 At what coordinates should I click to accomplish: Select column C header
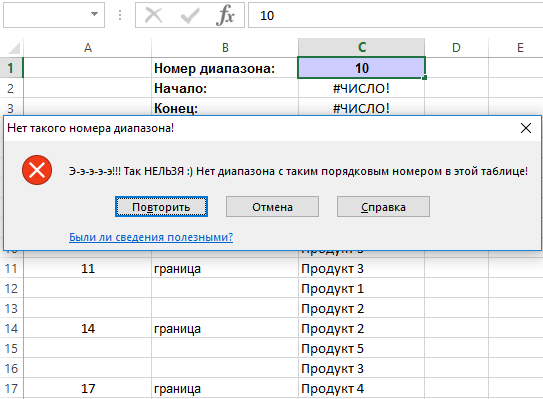coord(362,47)
